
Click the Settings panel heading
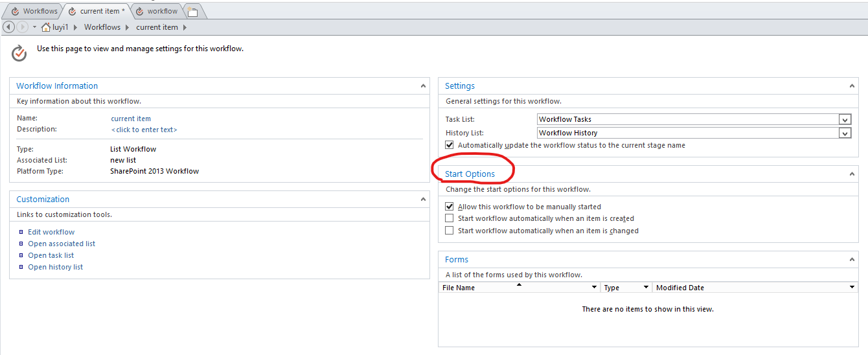tap(460, 86)
